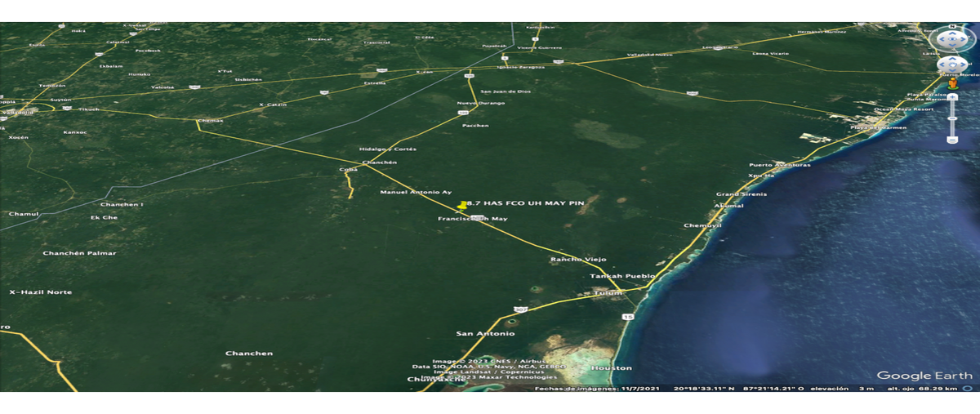Pan right with the move joystick arrow
This screenshot has height=414, width=980.
pos(961,65)
